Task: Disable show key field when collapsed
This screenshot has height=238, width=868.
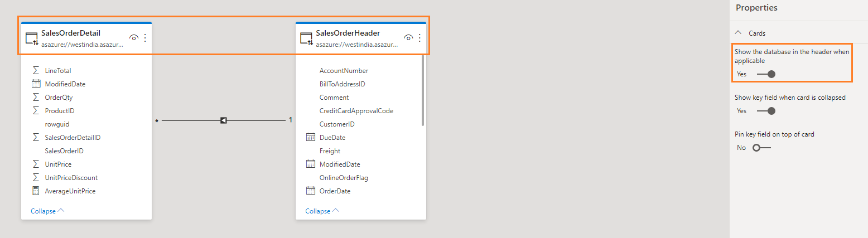Action: pos(766,111)
